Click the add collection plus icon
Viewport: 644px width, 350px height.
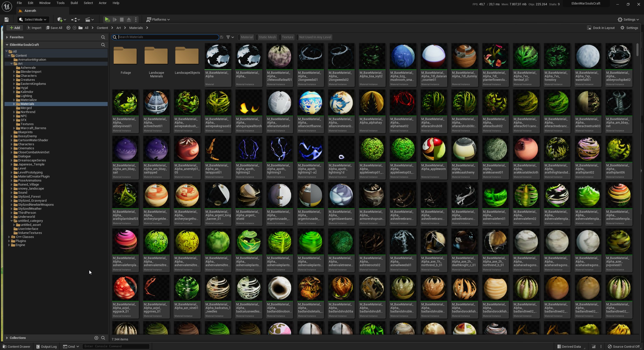coord(96,338)
